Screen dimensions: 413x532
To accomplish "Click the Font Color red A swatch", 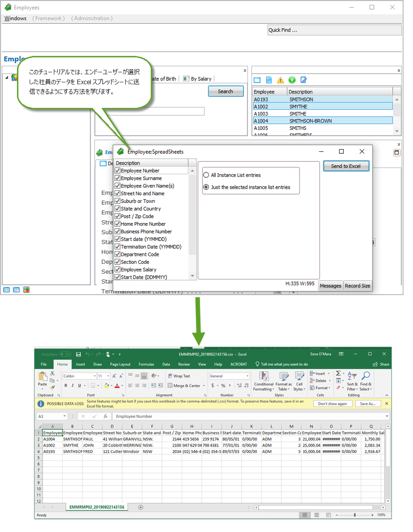I will [x=117, y=386].
